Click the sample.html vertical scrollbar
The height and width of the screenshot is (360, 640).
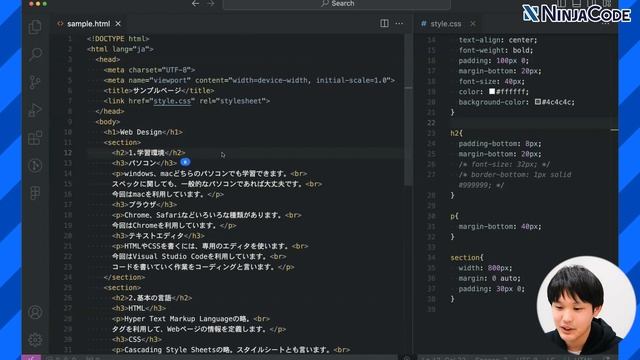coord(408,110)
